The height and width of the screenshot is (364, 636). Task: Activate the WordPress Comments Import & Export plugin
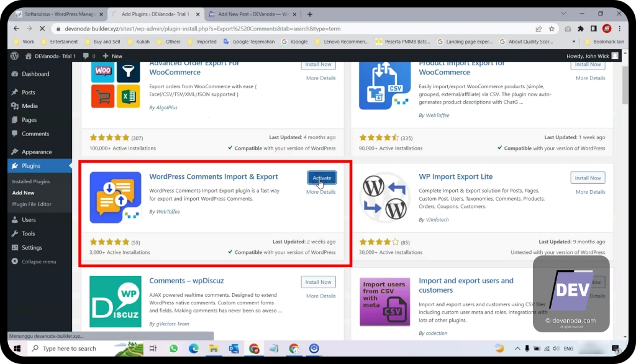coord(322,178)
